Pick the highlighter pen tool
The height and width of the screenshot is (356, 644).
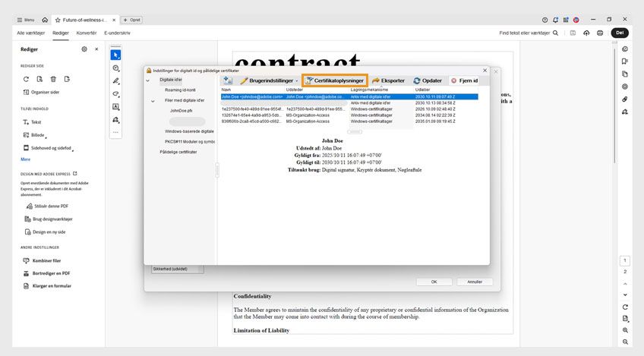tap(116, 81)
